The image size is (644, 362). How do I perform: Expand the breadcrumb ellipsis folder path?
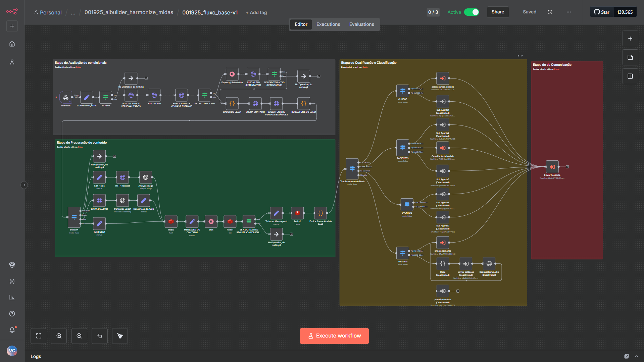point(73,12)
